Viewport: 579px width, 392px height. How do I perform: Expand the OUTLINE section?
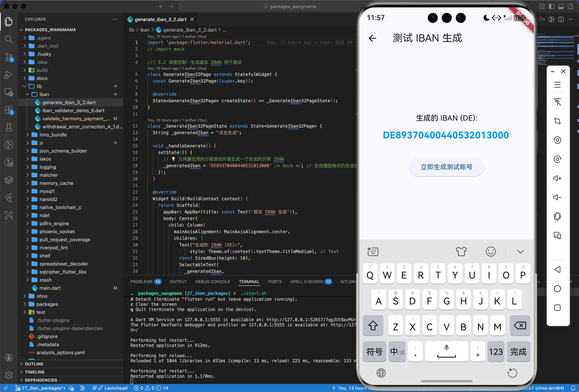coord(34,364)
